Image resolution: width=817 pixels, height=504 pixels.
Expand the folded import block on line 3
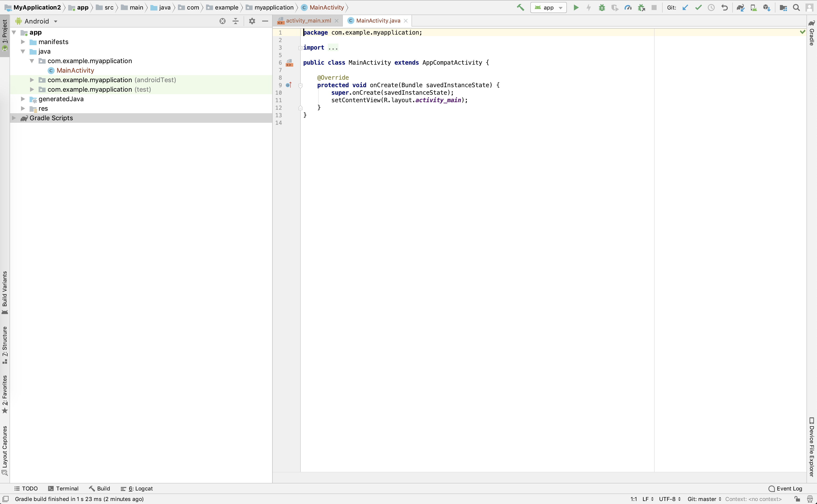click(x=300, y=48)
